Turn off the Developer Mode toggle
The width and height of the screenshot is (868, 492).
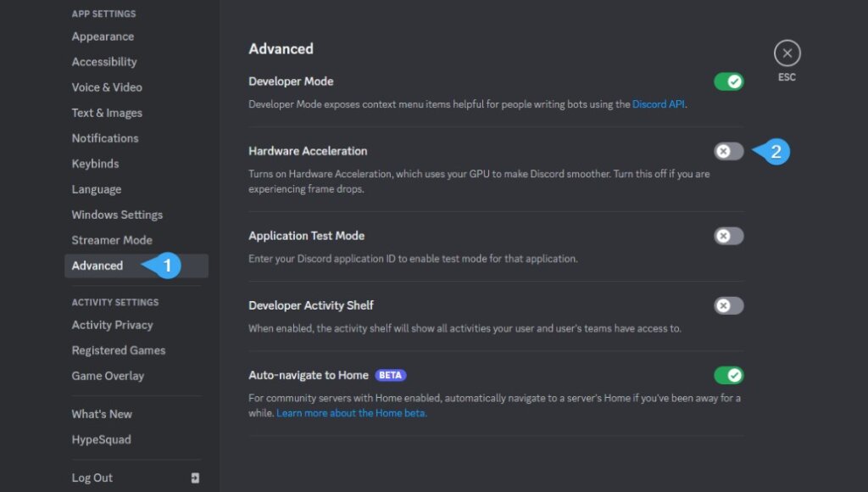pos(728,81)
